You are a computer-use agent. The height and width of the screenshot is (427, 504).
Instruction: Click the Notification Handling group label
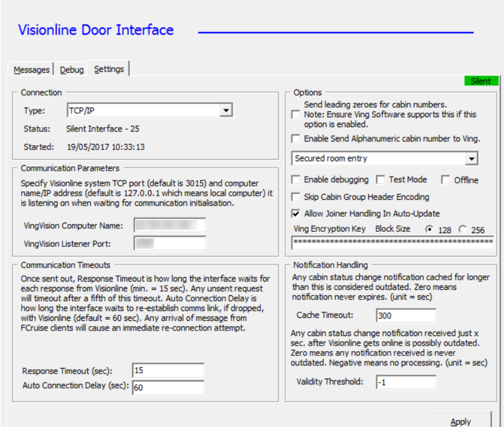coord(330,265)
